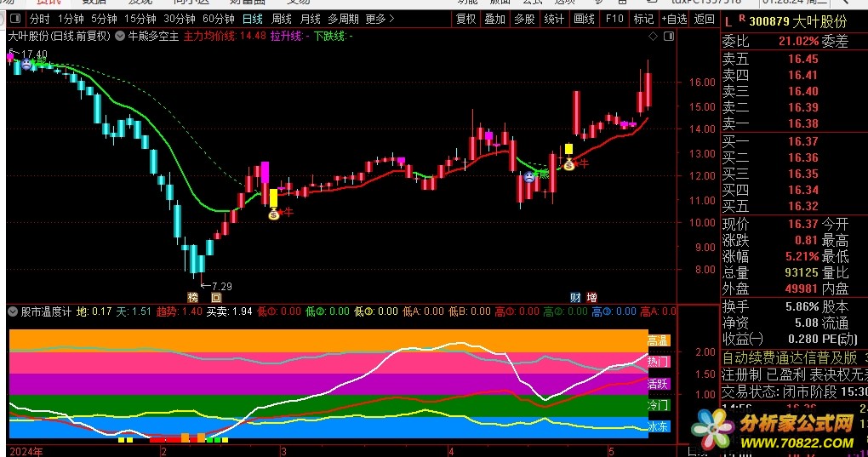The height and width of the screenshot is (457, 868).
Task: Select the 1分钟 period
Action: tap(71, 19)
